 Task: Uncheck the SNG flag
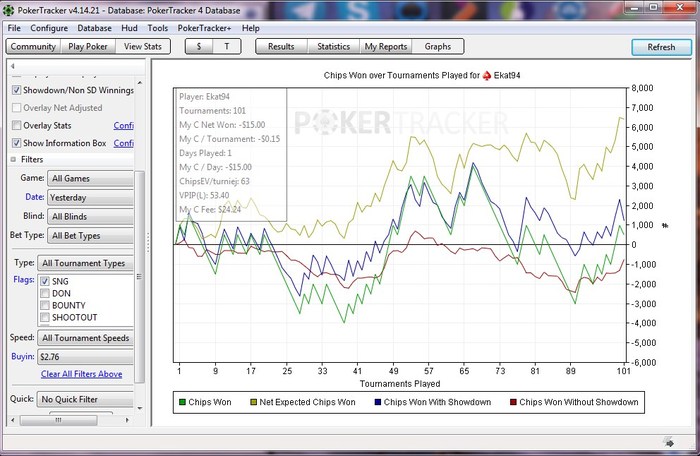[x=45, y=281]
